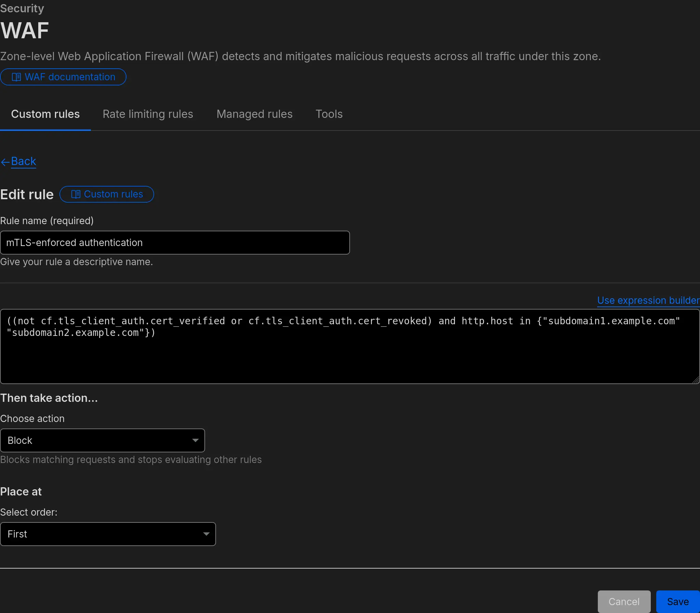Cancel editing the rule

(624, 602)
